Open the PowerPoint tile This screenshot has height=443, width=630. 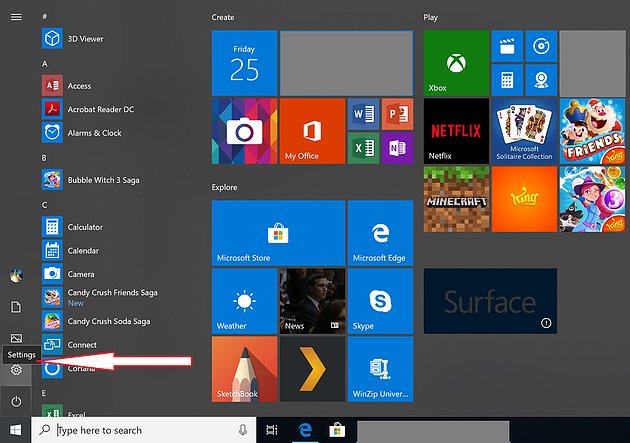click(397, 114)
